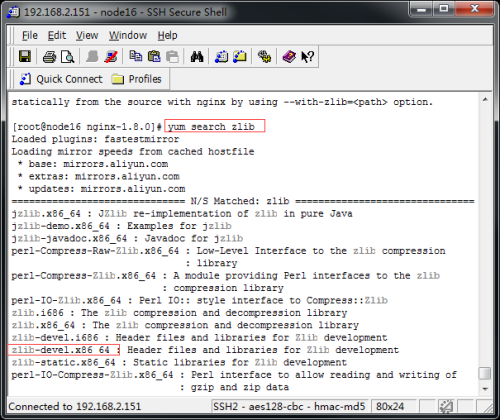Click the 'jzlib-demo.x86_64' package line
The height and width of the screenshot is (420, 500).
click(x=121, y=226)
